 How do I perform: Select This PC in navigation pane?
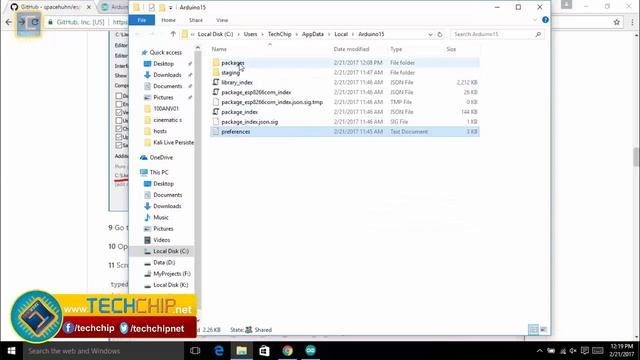click(x=158, y=172)
